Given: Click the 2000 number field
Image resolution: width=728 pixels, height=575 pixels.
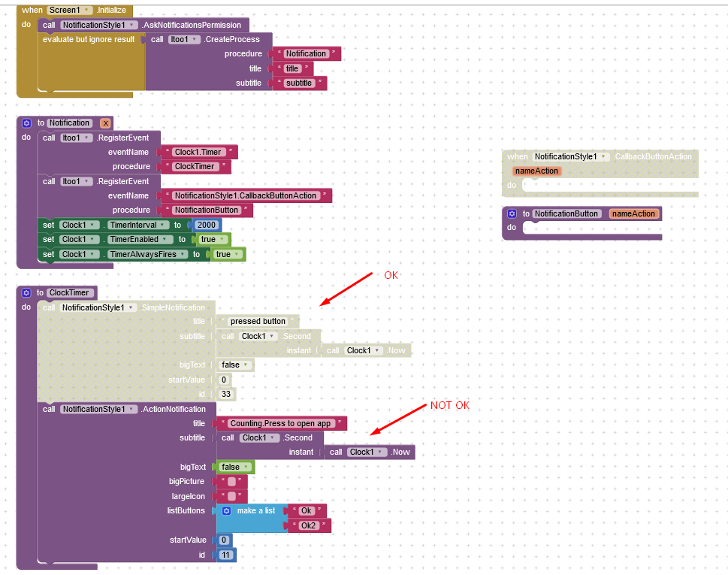Looking at the screenshot, I should 206,225.
